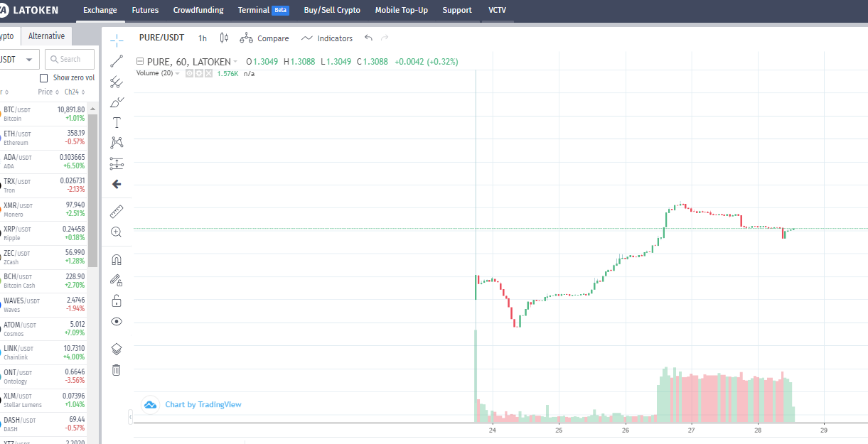The image size is (868, 444).
Task: Remove the Volume indicator
Action: coord(208,73)
